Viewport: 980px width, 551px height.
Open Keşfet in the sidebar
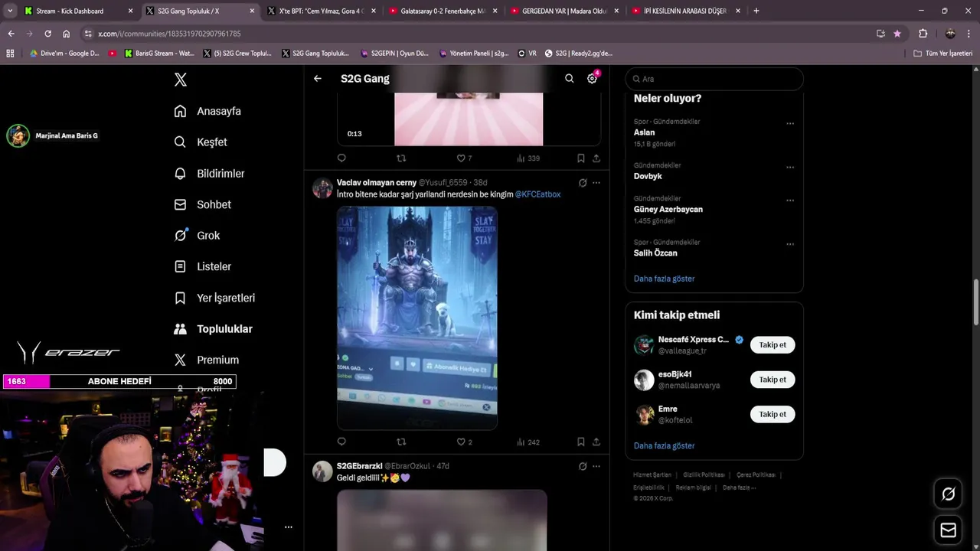point(201,142)
